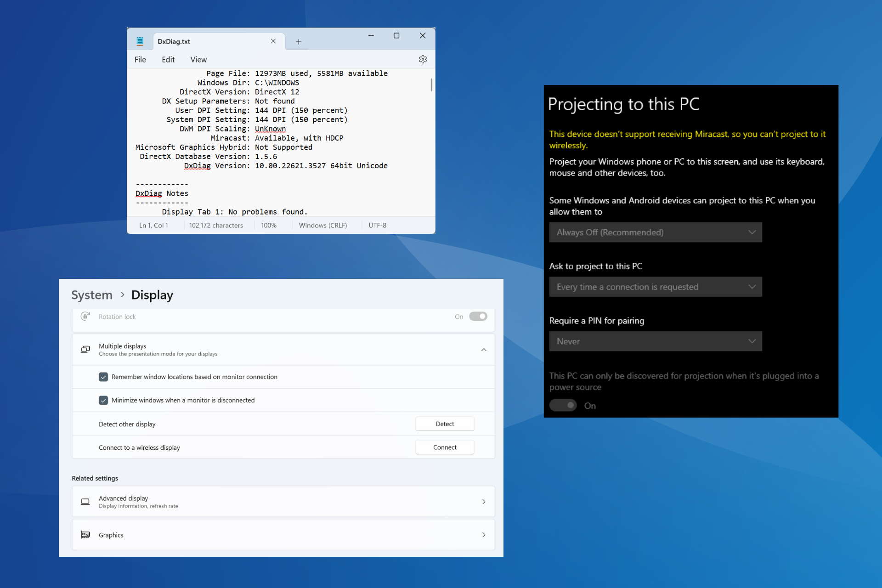Click the DirectX Database Version: 1.5.6 line
This screenshot has height=588, width=882.
[209, 156]
